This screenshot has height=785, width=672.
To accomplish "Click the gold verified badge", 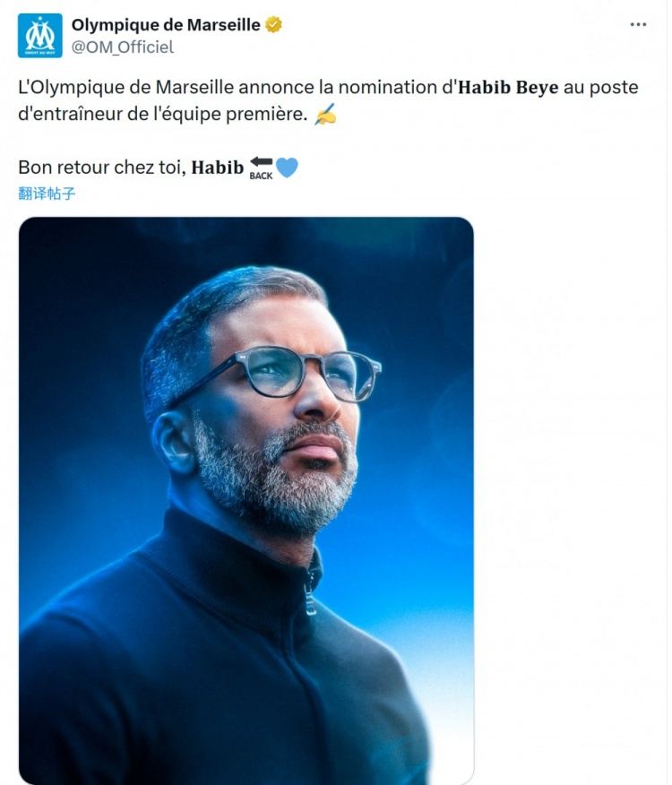I will (274, 25).
